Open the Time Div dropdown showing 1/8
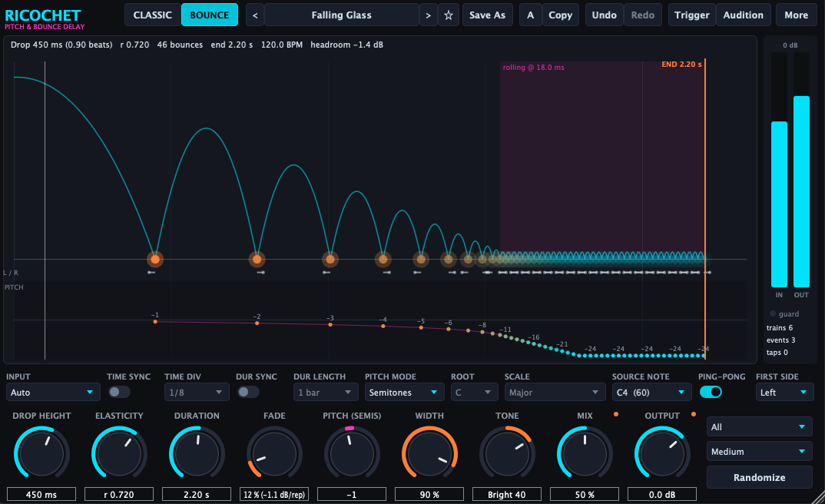Screen dimensions: 825x504 pos(196,393)
